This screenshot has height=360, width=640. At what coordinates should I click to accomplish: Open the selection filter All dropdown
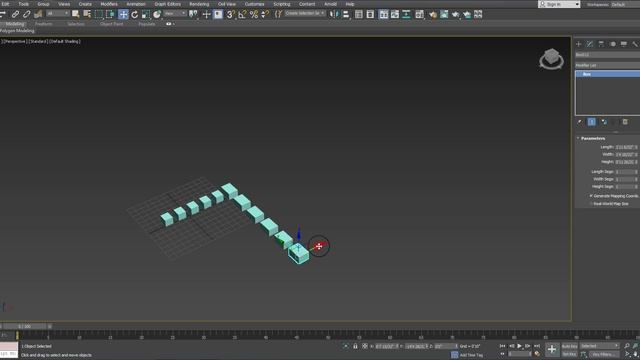[58, 13]
